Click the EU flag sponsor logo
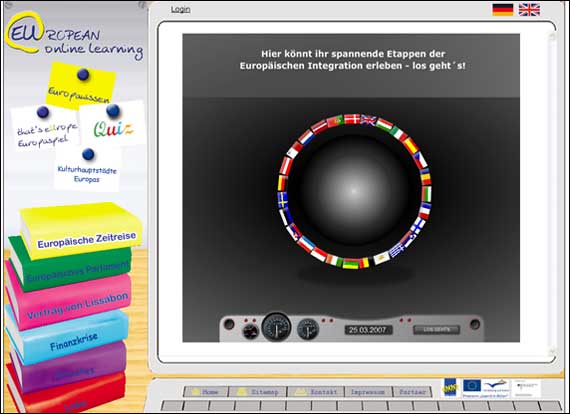This screenshot has height=414, width=570. (472, 386)
